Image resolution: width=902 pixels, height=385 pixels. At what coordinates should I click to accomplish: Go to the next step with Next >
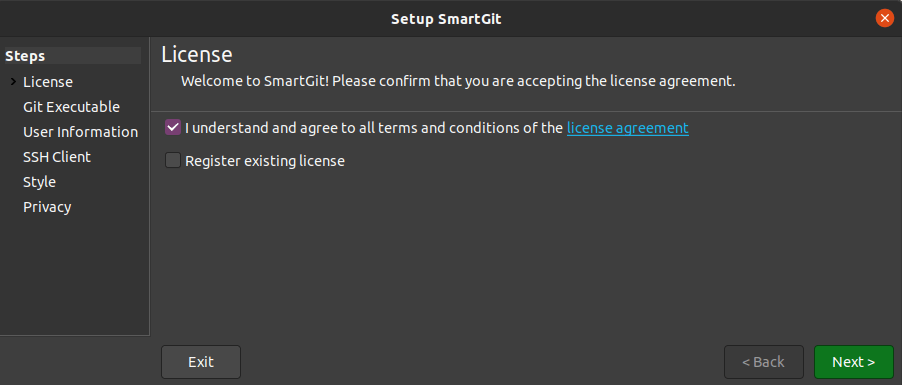tap(854, 362)
